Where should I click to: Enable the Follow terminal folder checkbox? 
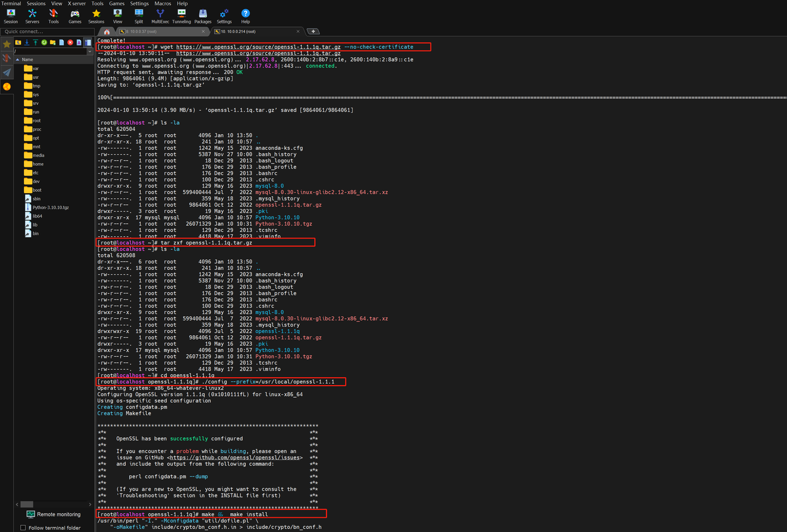23,528
